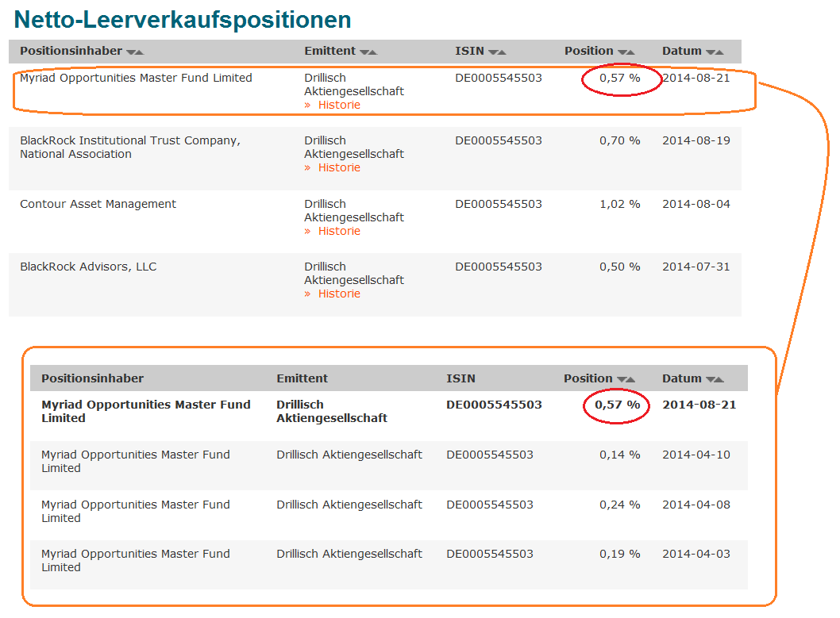Select BlackRock Institutional Trust Company holder name
This screenshot has width=840, height=618.
[x=130, y=147]
